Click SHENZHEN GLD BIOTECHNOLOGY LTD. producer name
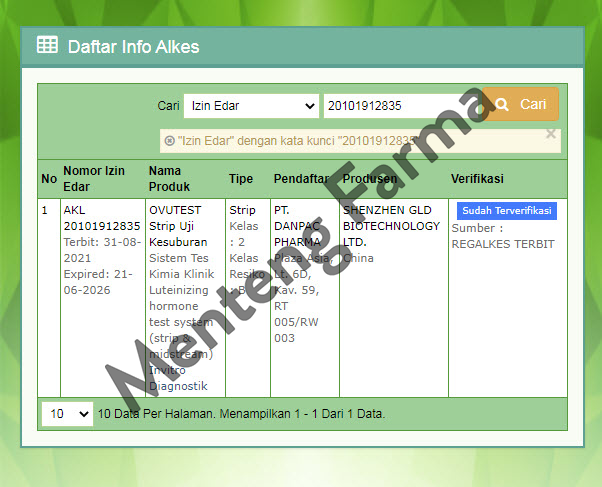Viewport: 602px width, 487px height. (x=391, y=226)
